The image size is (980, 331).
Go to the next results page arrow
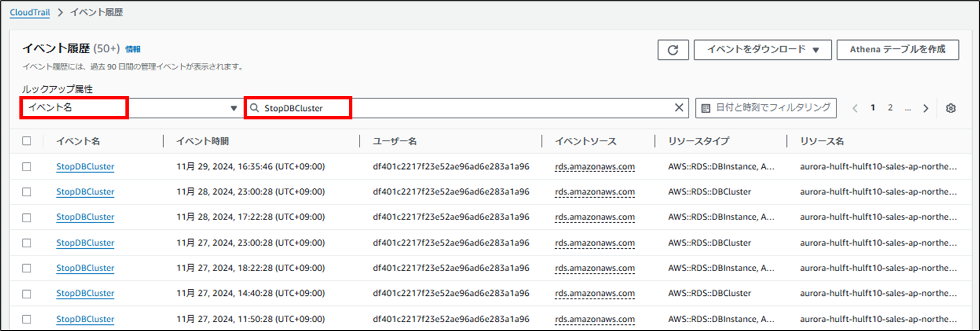pyautogui.click(x=926, y=108)
